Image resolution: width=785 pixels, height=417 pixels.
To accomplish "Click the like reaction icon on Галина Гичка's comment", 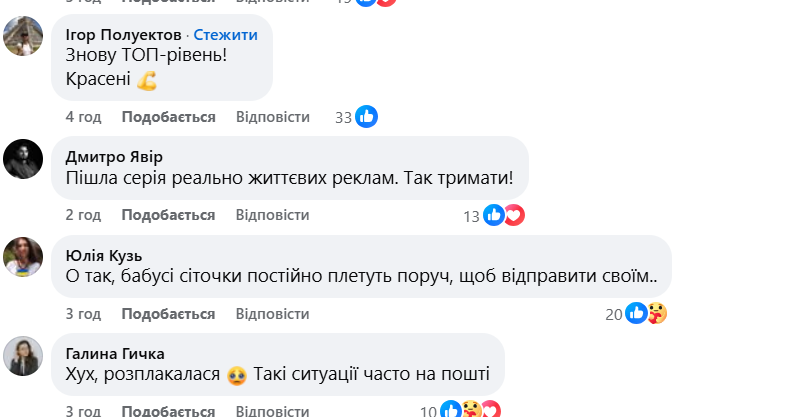I will point(452,410).
